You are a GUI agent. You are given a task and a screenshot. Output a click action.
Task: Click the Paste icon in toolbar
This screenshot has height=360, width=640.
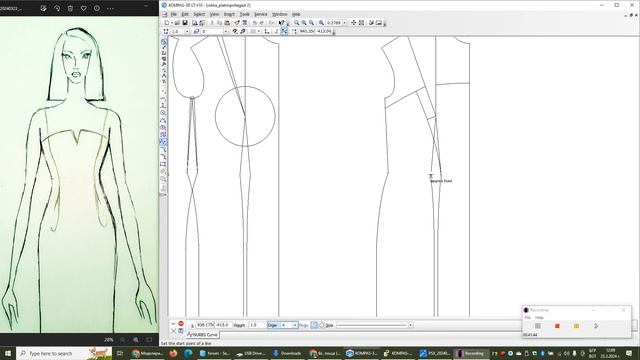(227, 23)
